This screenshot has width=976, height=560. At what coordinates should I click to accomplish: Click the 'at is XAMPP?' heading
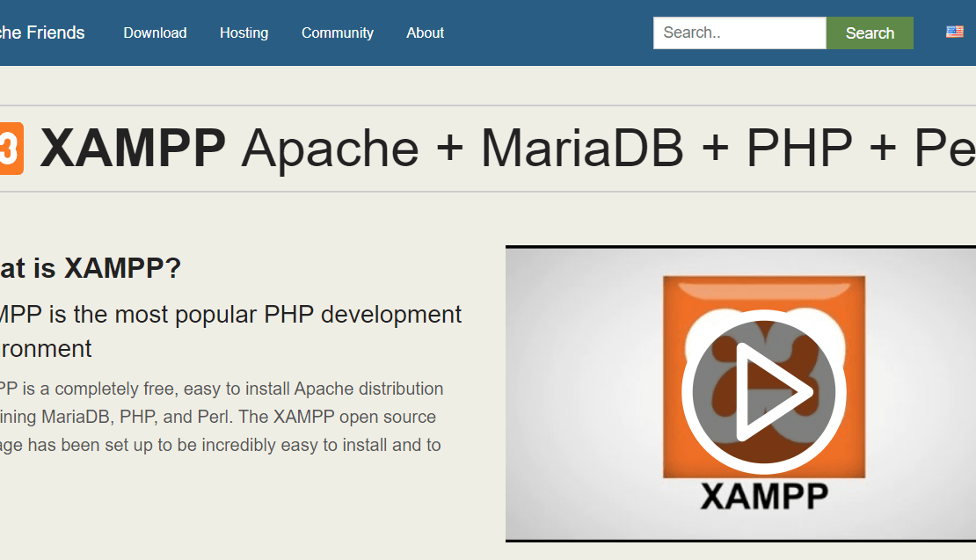91,268
